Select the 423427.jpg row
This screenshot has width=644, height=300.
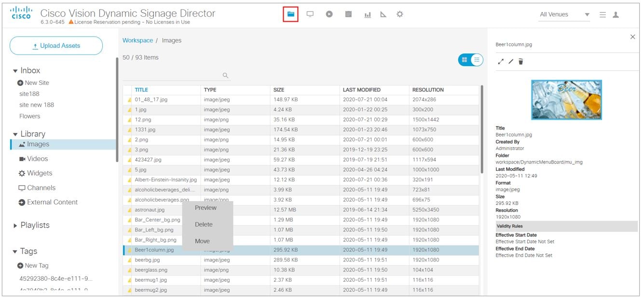click(x=301, y=160)
